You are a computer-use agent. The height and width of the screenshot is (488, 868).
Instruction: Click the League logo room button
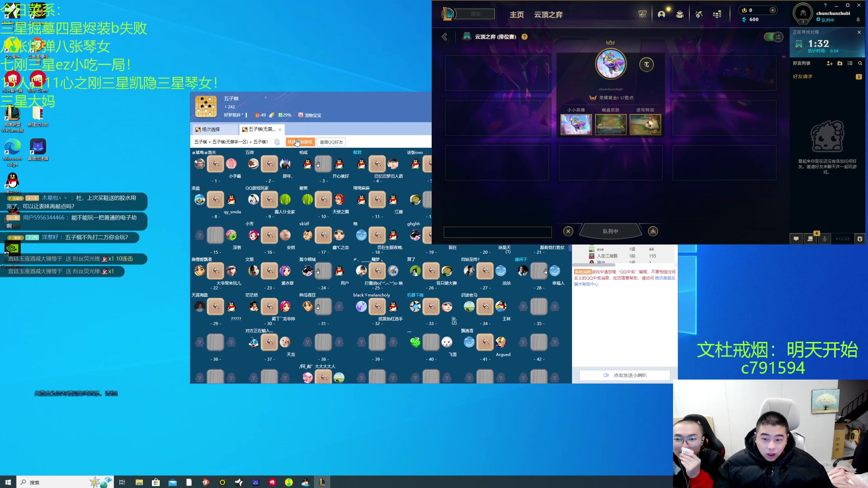468,14
